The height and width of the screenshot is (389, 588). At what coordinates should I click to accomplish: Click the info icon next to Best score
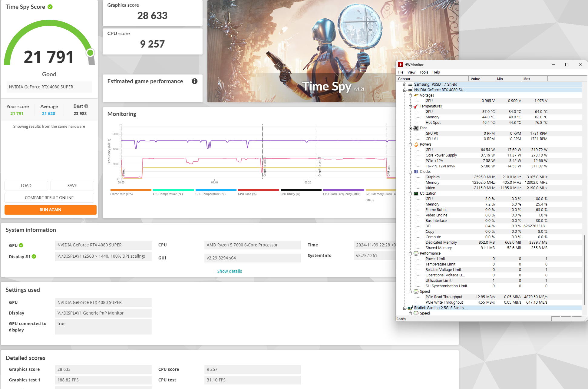pos(86,106)
